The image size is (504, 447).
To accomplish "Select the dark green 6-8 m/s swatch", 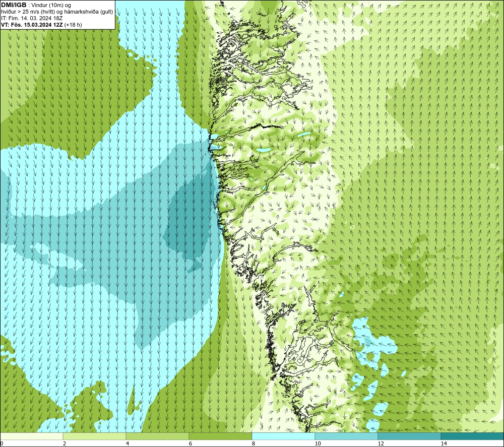I will point(221,436).
